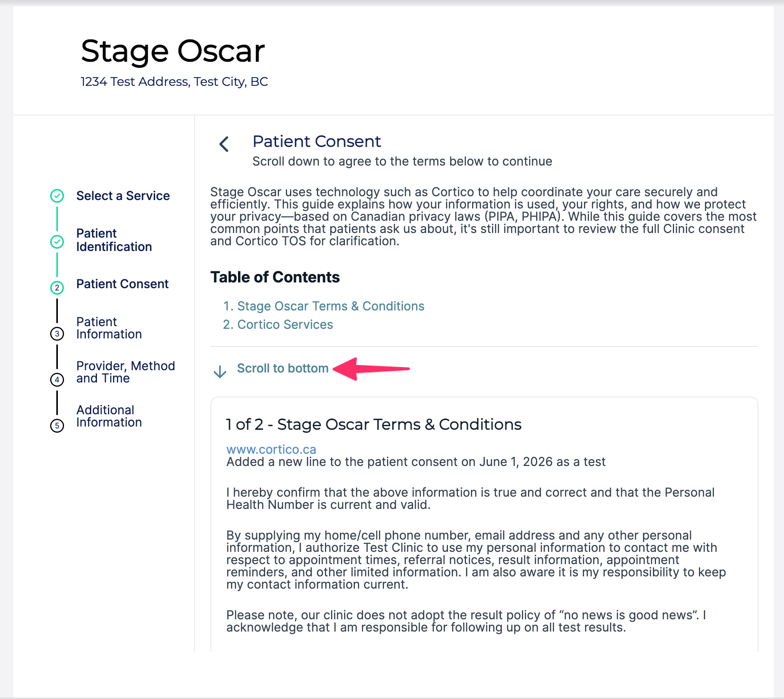The width and height of the screenshot is (784, 699).
Task: Select step 3 circle for Patient Information
Action: click(57, 334)
